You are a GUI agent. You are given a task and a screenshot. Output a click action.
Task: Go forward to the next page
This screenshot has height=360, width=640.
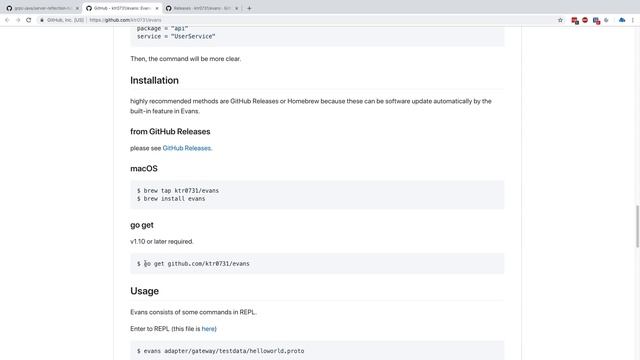(18, 20)
